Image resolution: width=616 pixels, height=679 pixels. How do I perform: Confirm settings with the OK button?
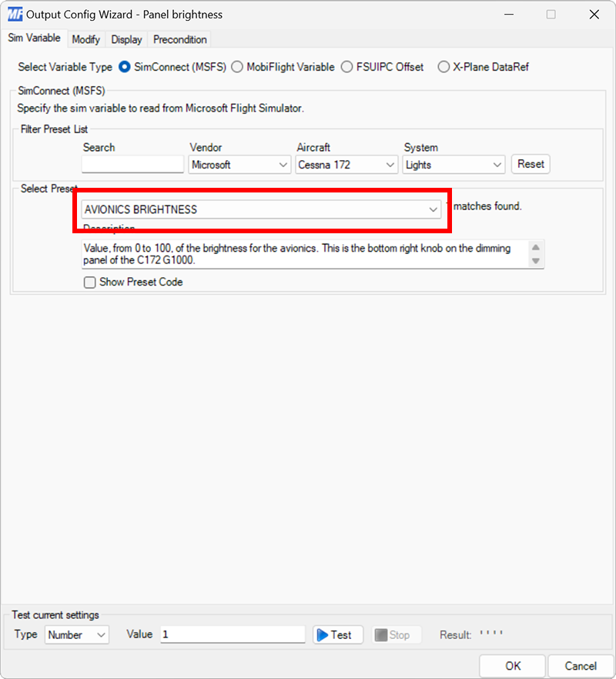click(512, 665)
